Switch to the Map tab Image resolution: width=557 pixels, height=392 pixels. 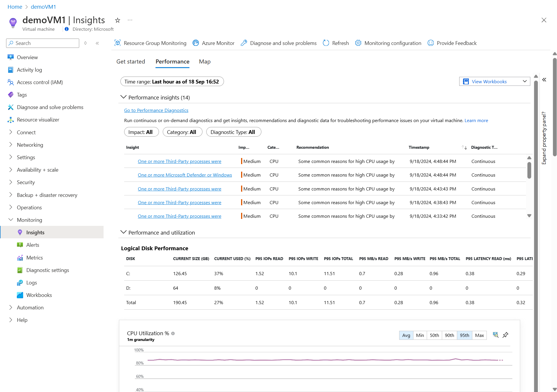205,61
